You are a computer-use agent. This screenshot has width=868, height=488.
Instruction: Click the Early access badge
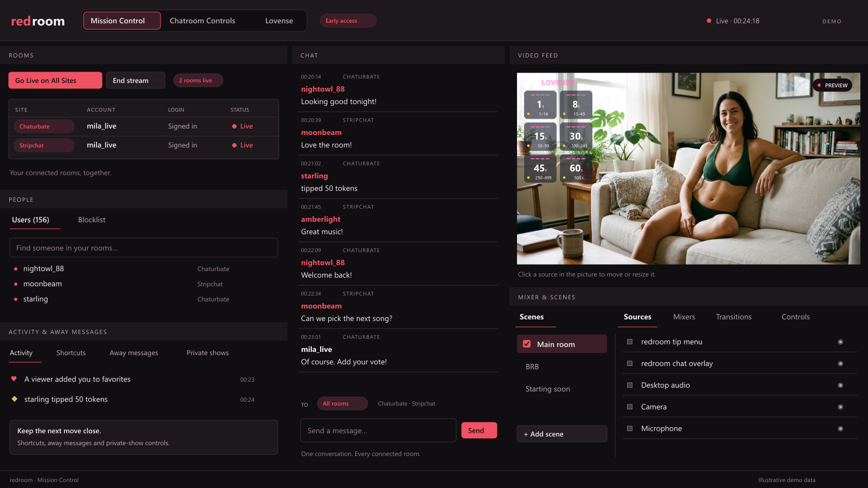point(348,21)
